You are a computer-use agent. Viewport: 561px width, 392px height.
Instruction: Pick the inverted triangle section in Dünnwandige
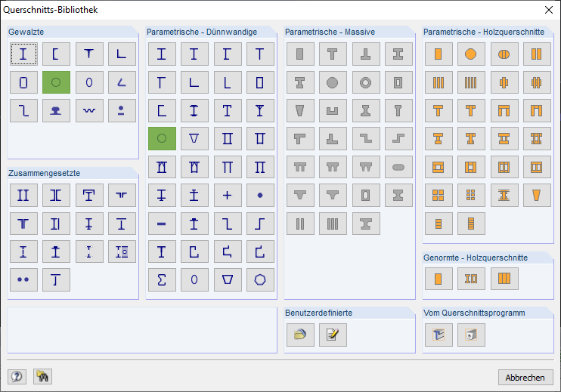(194, 139)
